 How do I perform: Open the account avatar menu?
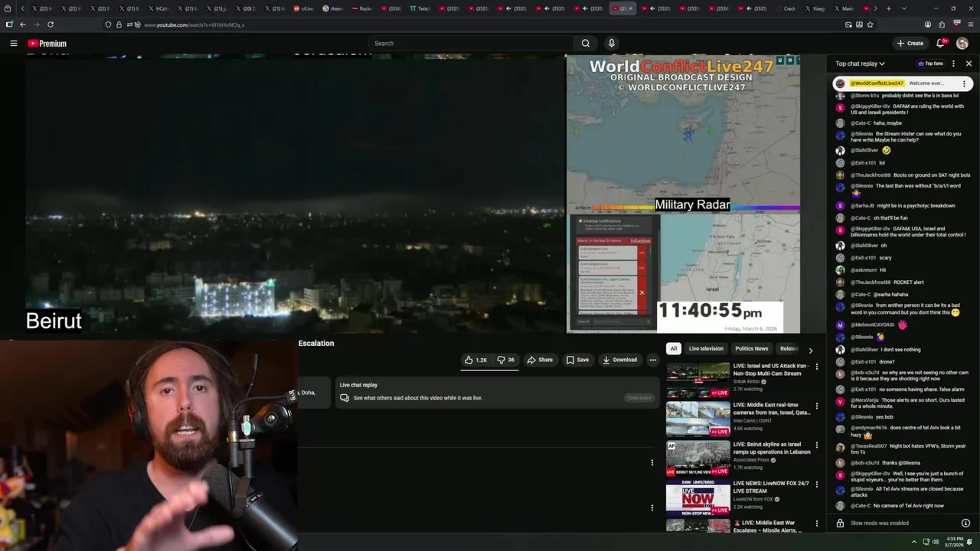click(962, 44)
